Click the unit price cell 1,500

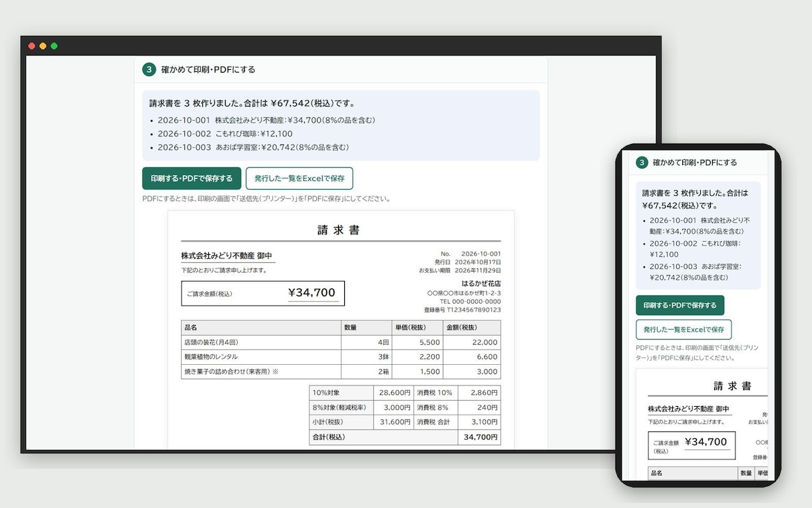[417, 372]
